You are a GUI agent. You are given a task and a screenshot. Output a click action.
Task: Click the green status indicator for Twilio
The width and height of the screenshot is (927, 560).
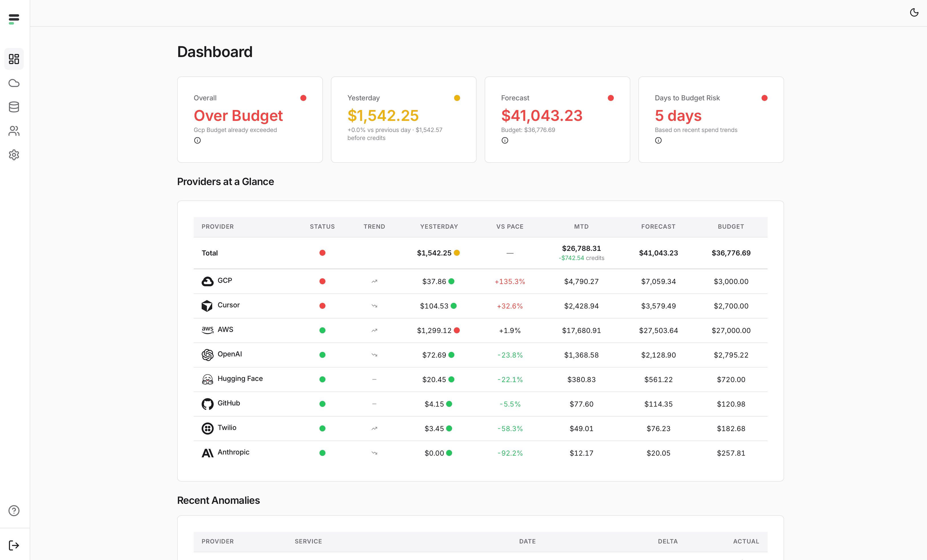(x=322, y=428)
